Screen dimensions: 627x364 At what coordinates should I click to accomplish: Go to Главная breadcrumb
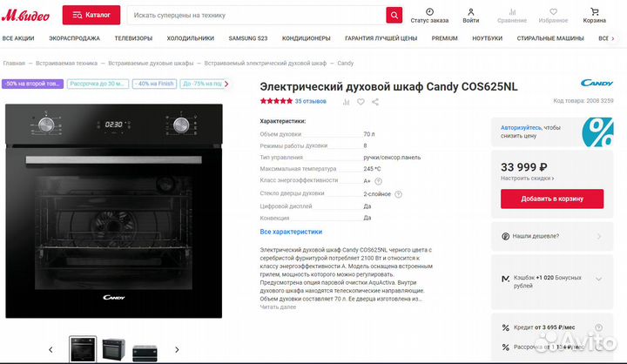14,64
